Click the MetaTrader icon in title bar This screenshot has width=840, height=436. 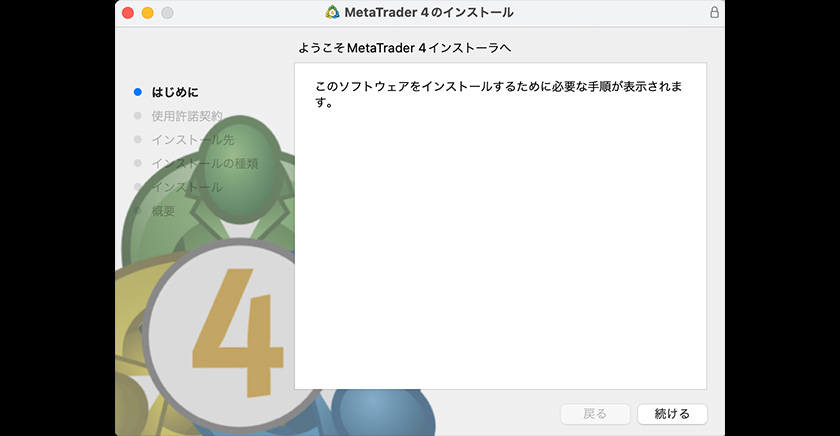pyautogui.click(x=333, y=13)
